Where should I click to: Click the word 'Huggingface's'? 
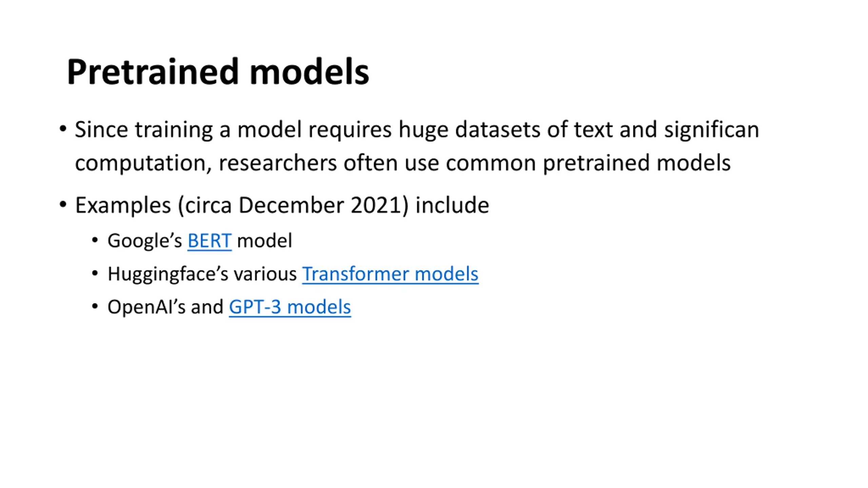tap(168, 274)
